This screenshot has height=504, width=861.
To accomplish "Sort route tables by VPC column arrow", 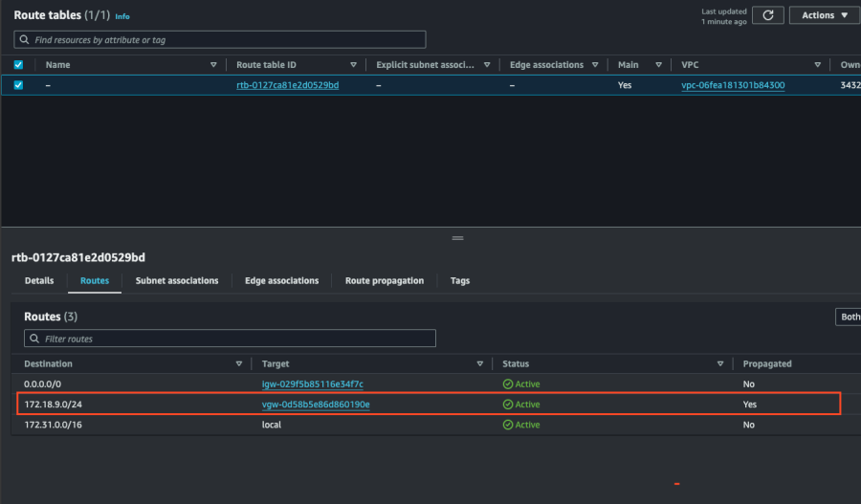I will [x=818, y=65].
